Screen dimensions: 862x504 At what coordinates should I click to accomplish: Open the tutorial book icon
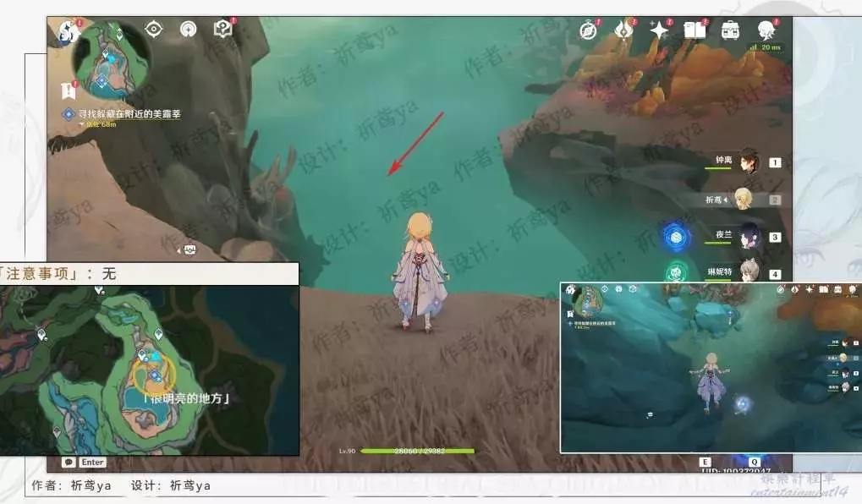223,29
